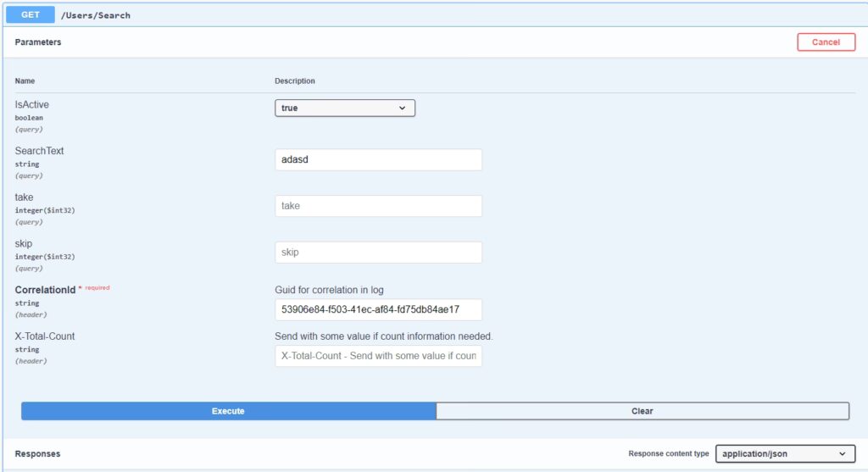Click the 'Guid for correlation in log' text

coord(329,290)
